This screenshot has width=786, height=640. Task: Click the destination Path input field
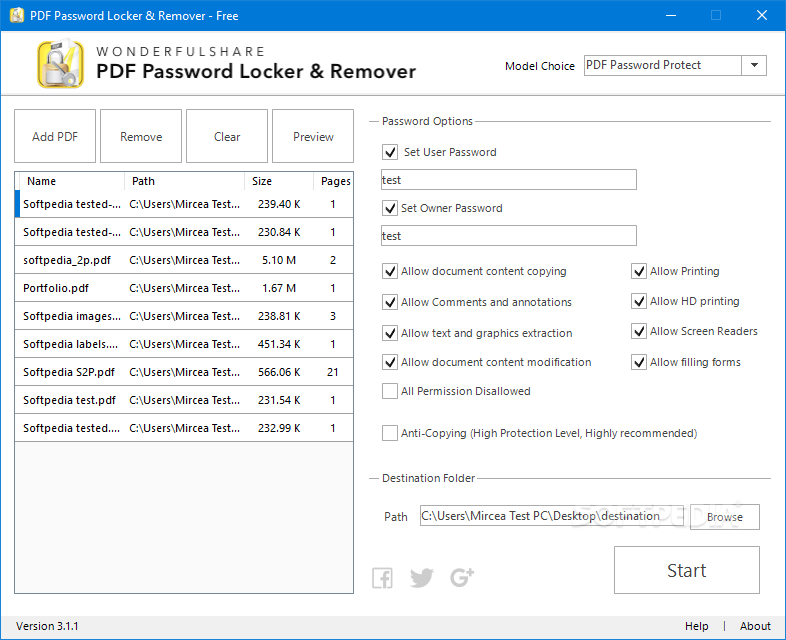[551, 516]
